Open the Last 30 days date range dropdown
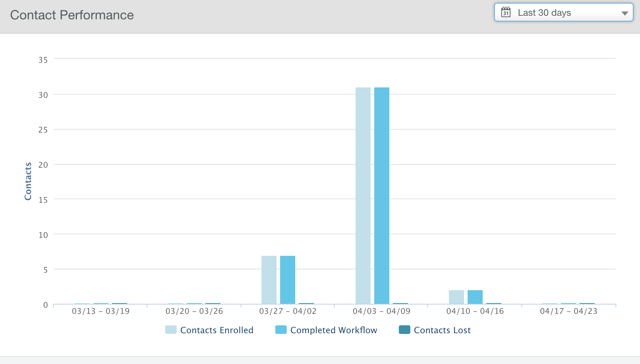Image resolution: width=640 pixels, height=364 pixels. click(x=564, y=13)
